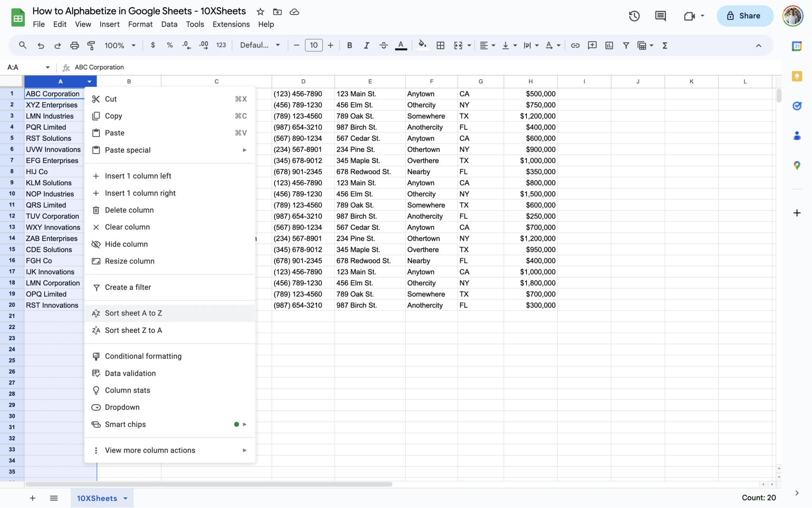Open the fill color picker

coord(422,45)
